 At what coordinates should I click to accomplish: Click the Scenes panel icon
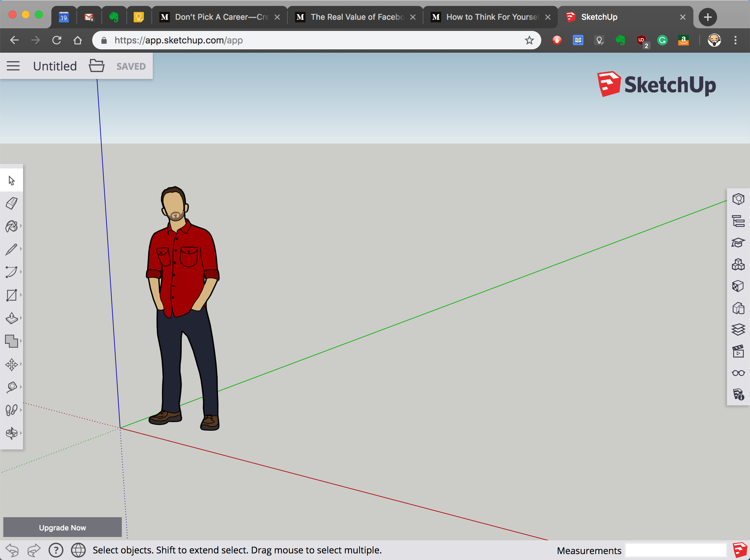pos(737,352)
